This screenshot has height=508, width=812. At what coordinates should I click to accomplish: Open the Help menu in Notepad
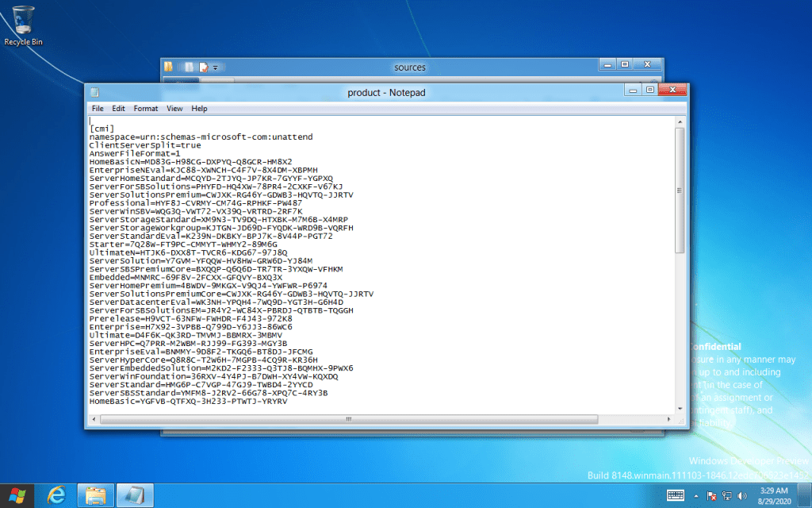tap(199, 109)
